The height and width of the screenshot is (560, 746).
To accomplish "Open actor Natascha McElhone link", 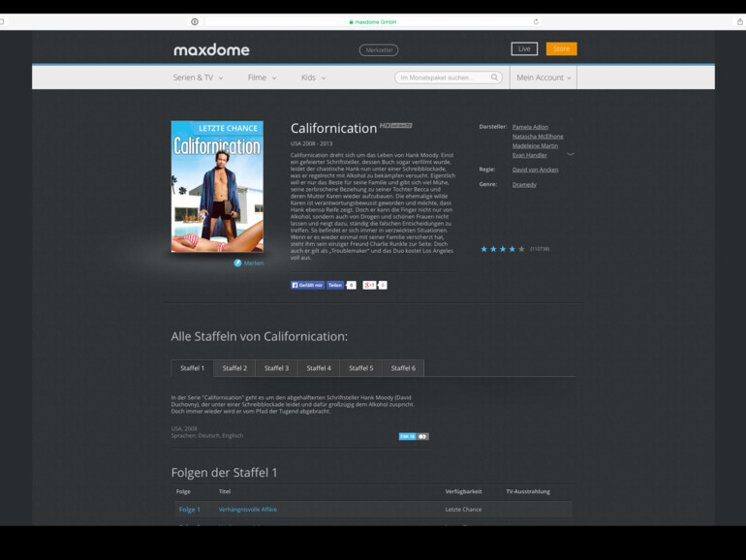I will pos(538,137).
